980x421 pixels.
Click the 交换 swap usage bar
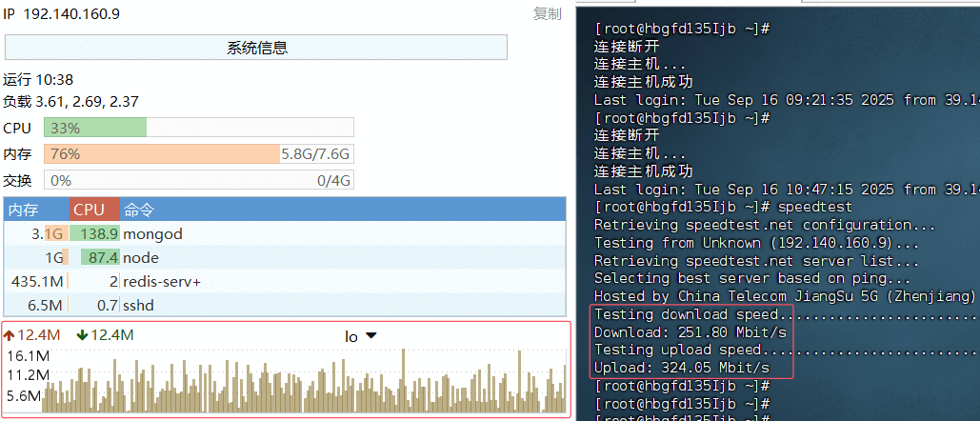(199, 180)
